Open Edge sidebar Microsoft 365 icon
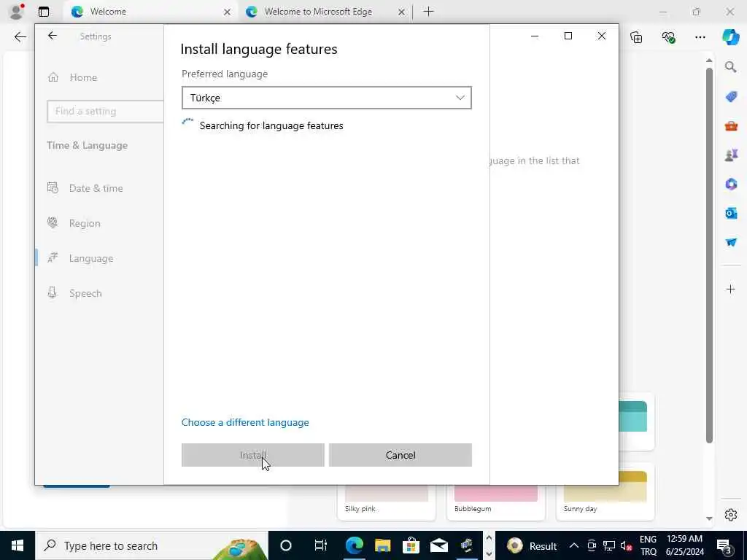The width and height of the screenshot is (747, 560). (731, 184)
